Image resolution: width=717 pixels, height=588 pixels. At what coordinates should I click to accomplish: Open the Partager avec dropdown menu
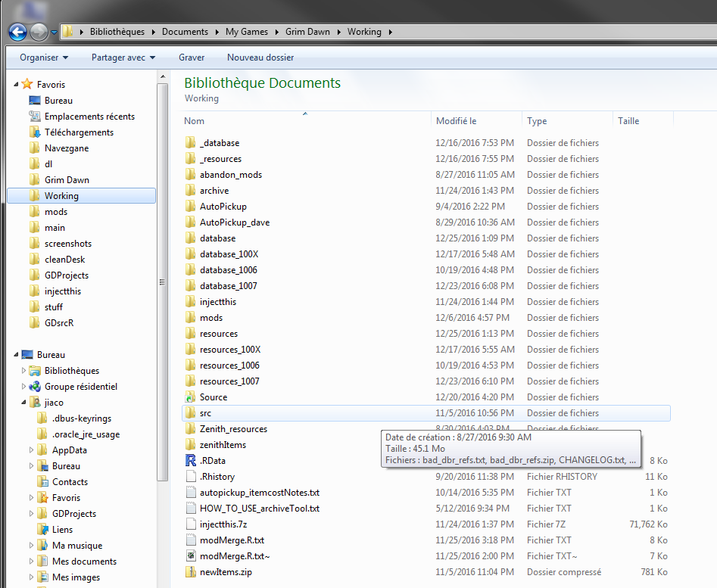[123, 58]
